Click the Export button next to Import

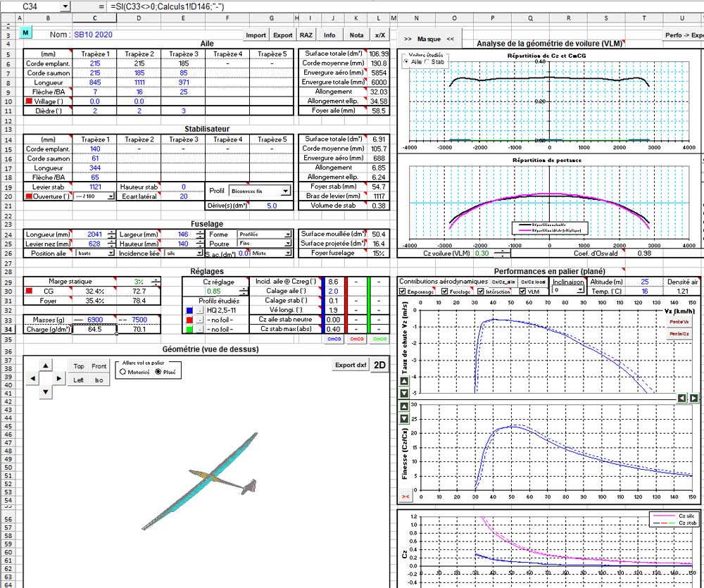283,35
